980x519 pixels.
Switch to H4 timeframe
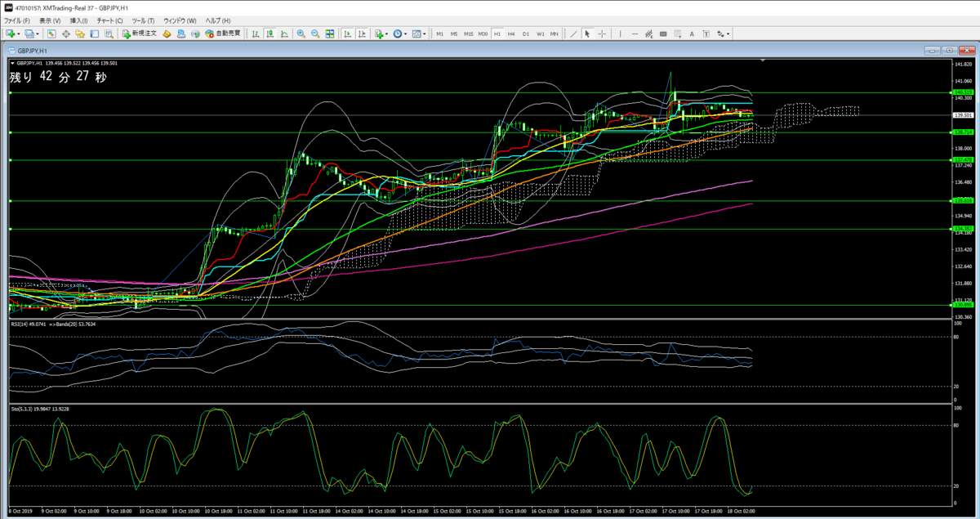click(x=511, y=34)
